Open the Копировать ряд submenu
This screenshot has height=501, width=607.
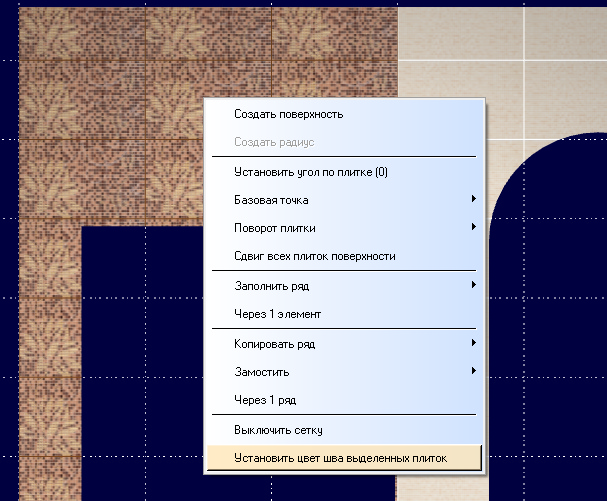(275, 344)
